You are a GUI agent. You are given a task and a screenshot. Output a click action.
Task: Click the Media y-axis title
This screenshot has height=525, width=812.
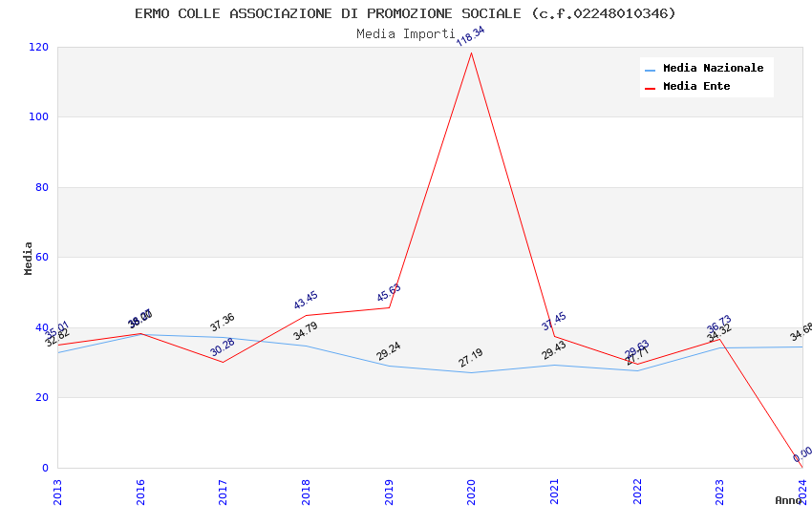(x=28, y=258)
